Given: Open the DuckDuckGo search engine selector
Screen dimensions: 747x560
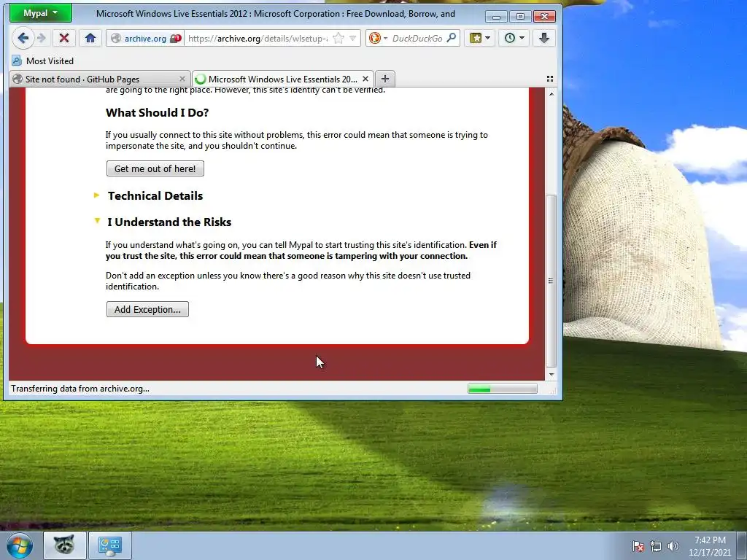Looking at the screenshot, I should click(379, 39).
